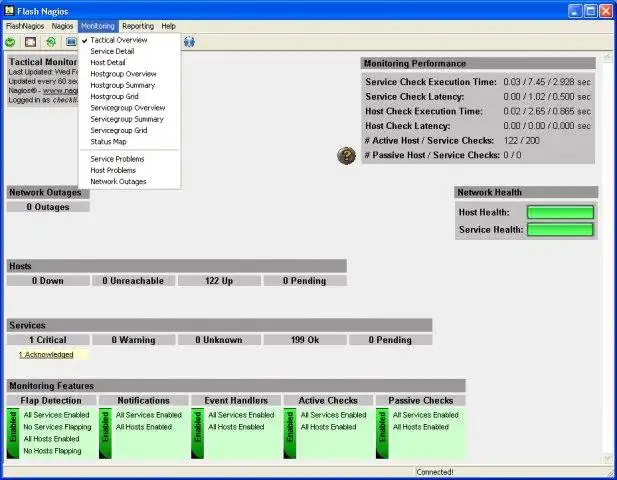Screen dimensions: 617x480
Task: Open the Help menu
Action: 168,26
